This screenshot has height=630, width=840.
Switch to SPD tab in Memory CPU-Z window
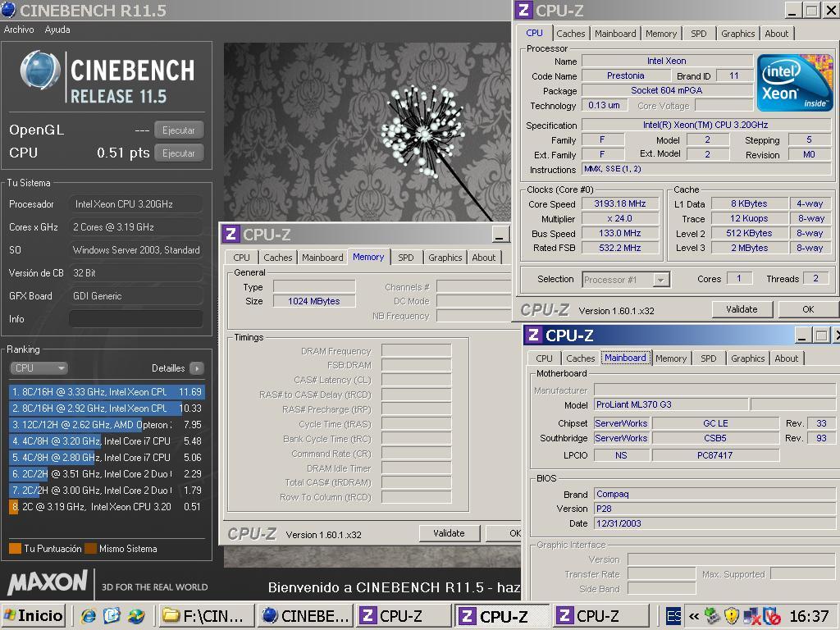point(405,258)
